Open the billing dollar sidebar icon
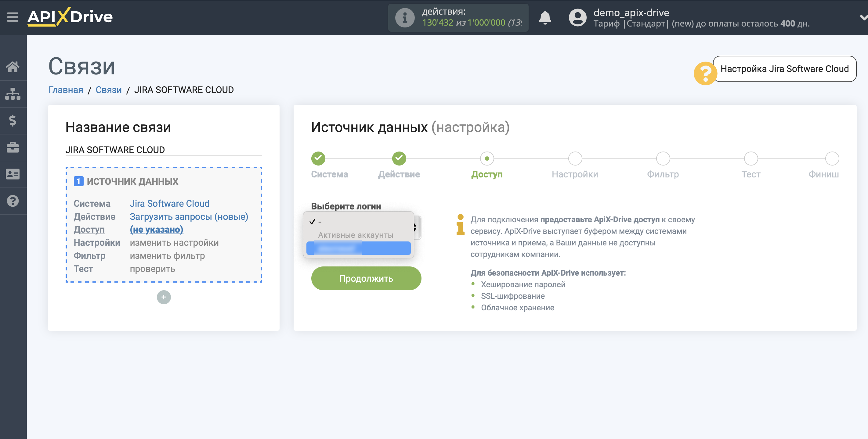Image resolution: width=868 pixels, height=439 pixels. point(13,120)
